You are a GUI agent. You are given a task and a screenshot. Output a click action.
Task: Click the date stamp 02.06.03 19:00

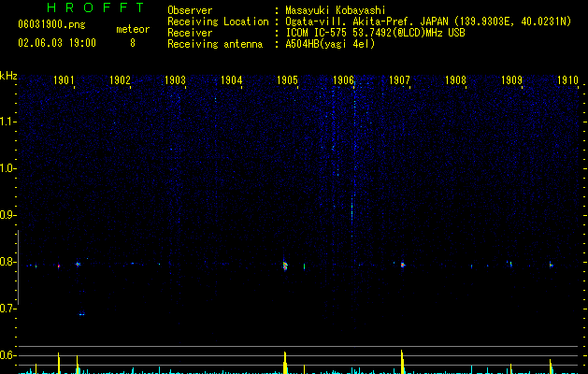pos(57,43)
